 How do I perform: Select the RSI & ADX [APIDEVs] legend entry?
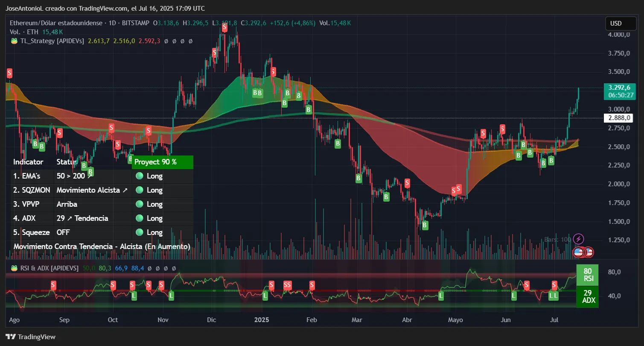coord(50,268)
